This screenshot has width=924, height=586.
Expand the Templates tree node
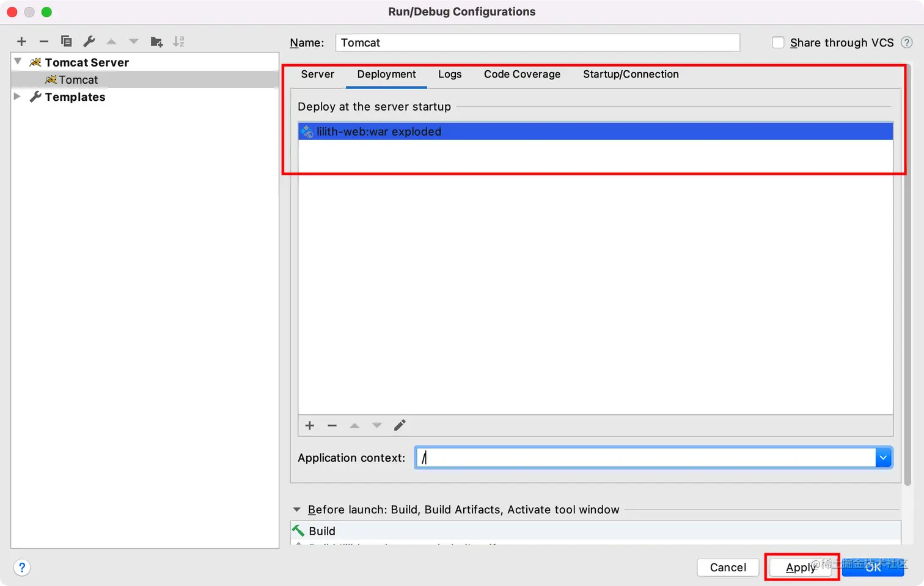click(17, 97)
